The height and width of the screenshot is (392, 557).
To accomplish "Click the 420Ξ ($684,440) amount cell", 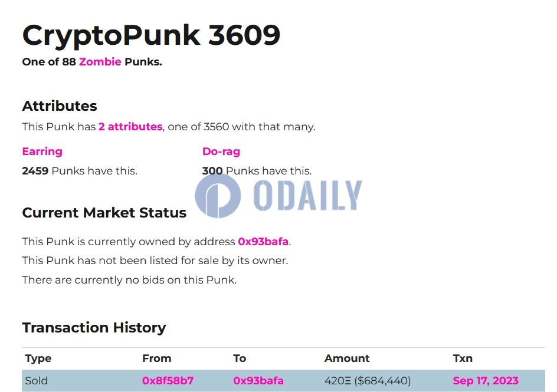I will point(368,381).
